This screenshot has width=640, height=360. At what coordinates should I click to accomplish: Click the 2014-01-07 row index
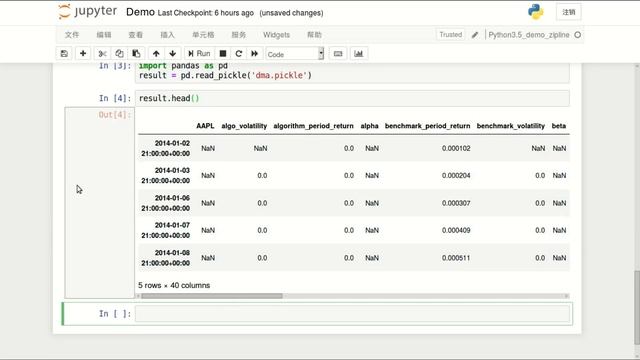pyautogui.click(x=165, y=230)
